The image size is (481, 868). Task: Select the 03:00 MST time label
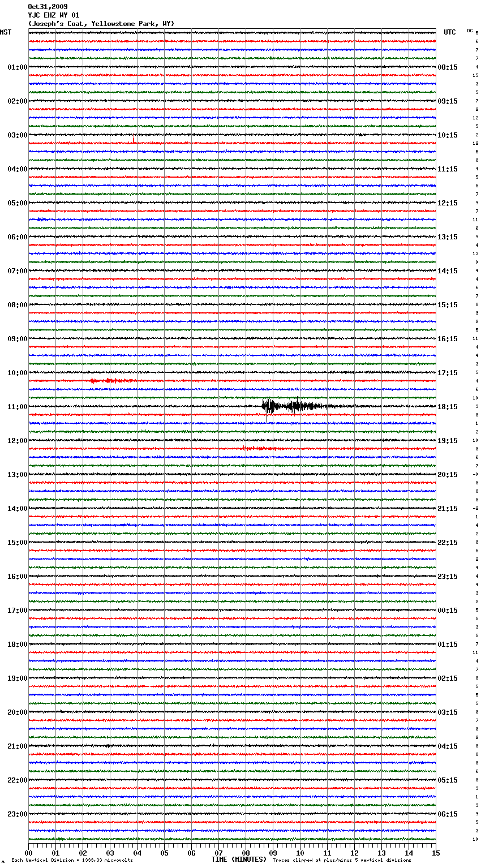[18, 135]
